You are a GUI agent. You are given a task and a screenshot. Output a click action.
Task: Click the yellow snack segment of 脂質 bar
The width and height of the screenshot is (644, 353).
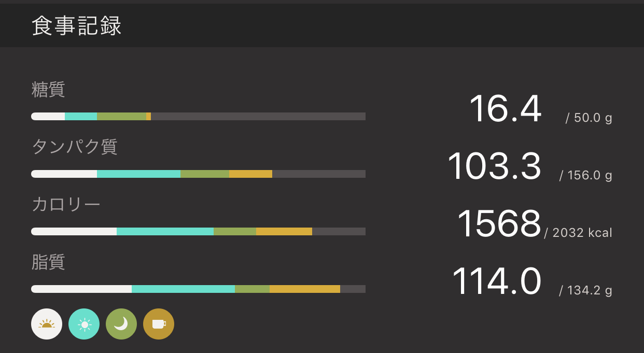(304, 289)
